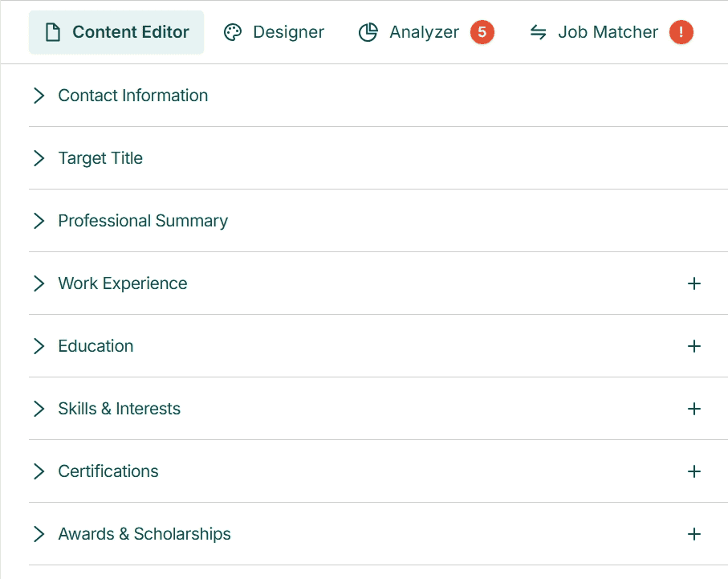Click the pie chart icon beside Analyzer
This screenshot has height=579, width=728.
tap(368, 32)
